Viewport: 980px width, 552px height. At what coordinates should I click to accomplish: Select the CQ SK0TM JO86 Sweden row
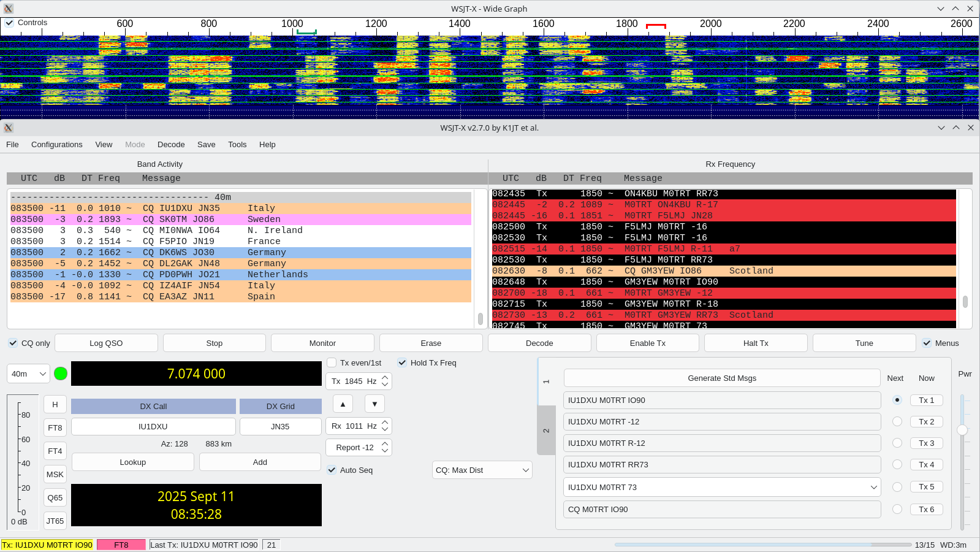(241, 219)
